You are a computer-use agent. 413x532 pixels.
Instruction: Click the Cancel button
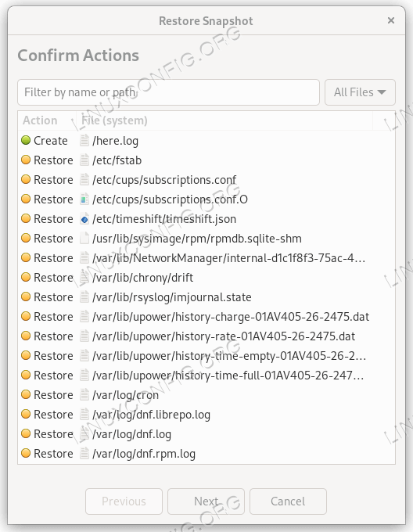288,501
